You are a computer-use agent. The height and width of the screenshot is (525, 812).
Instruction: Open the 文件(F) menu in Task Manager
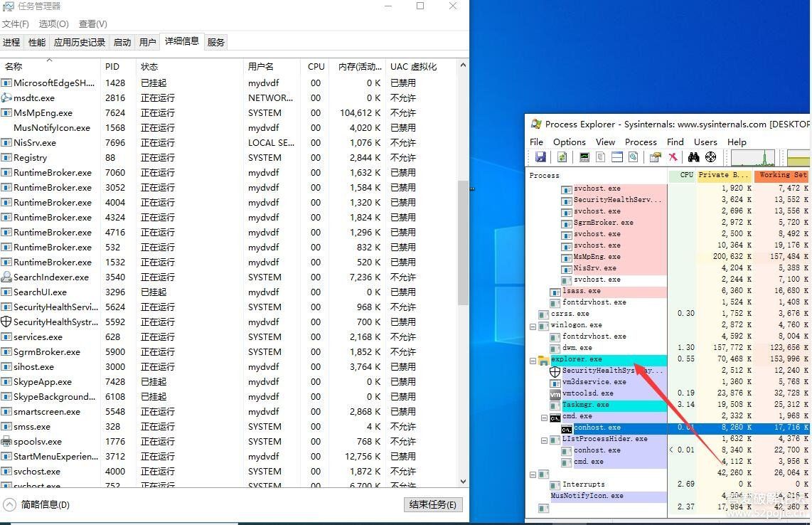pyautogui.click(x=16, y=24)
